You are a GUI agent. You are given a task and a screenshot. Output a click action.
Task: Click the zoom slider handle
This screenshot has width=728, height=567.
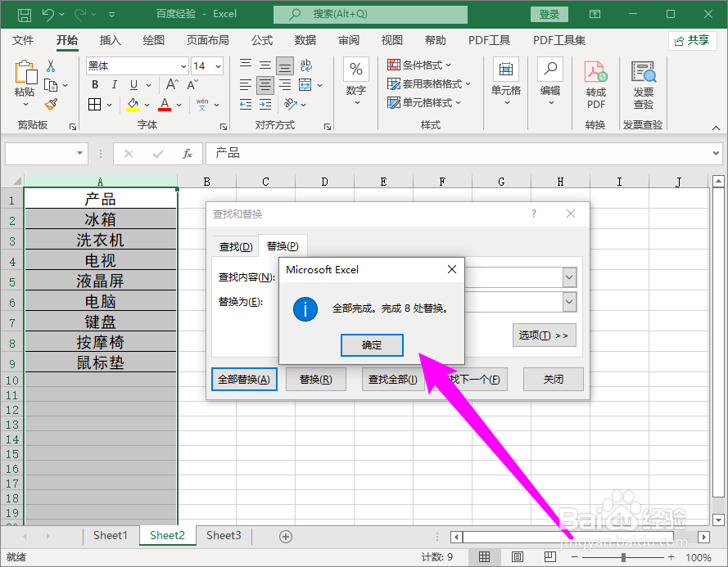pos(623,557)
